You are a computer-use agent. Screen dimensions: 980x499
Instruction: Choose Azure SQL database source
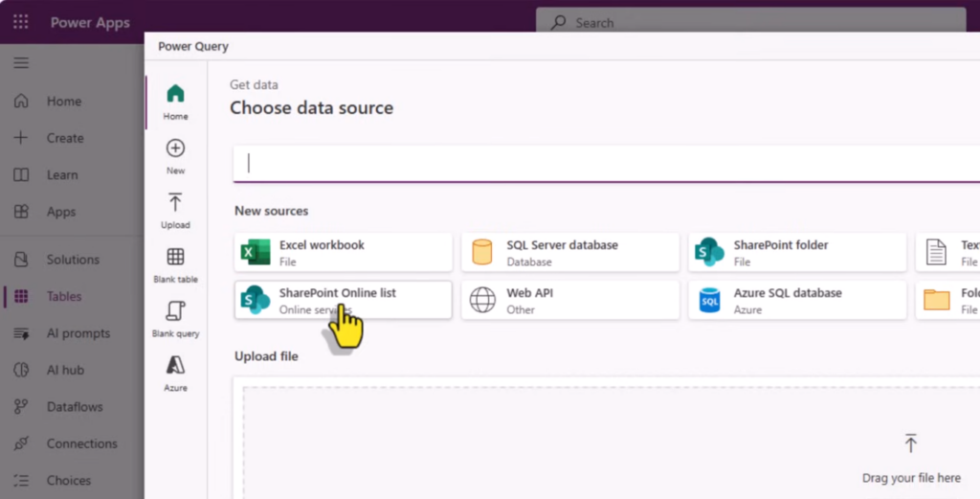point(797,300)
